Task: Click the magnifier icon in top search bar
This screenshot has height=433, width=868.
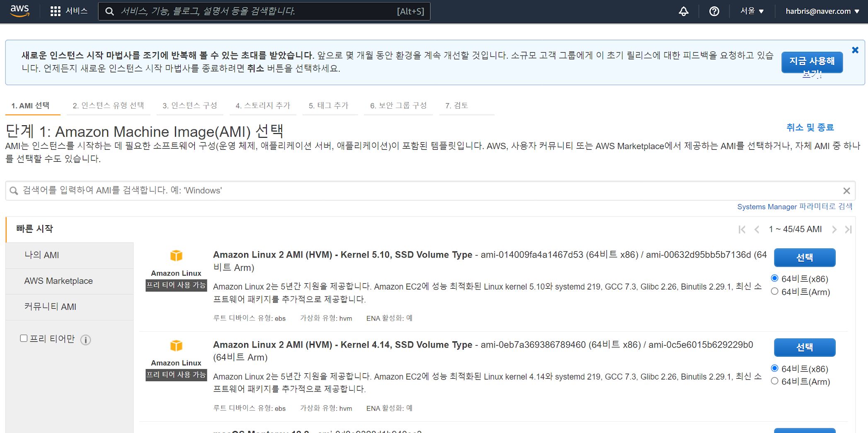Action: (109, 11)
